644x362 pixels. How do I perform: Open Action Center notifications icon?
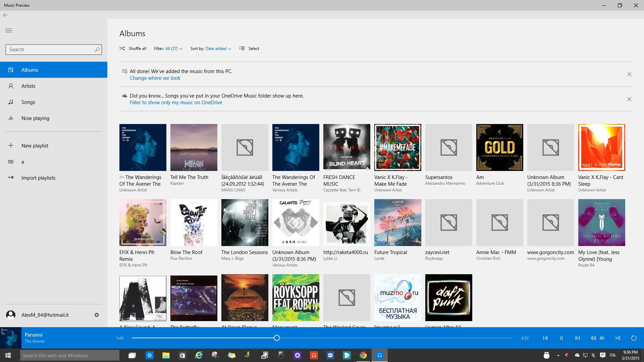point(603,355)
